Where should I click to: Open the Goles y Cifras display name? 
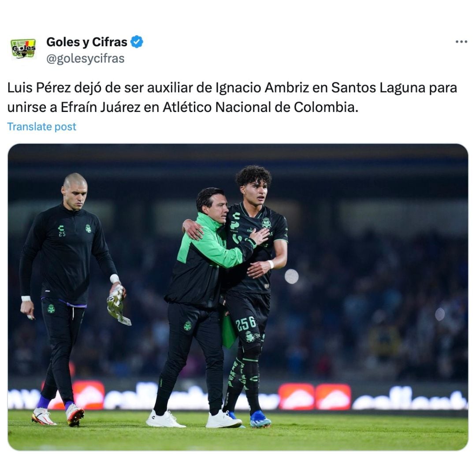(x=87, y=42)
